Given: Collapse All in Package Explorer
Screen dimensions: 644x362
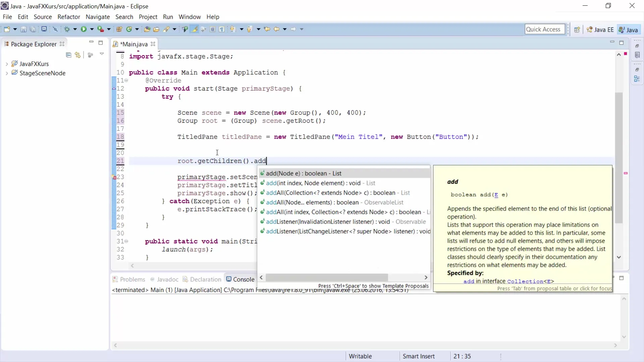Looking at the screenshot, I should click(x=69, y=55).
